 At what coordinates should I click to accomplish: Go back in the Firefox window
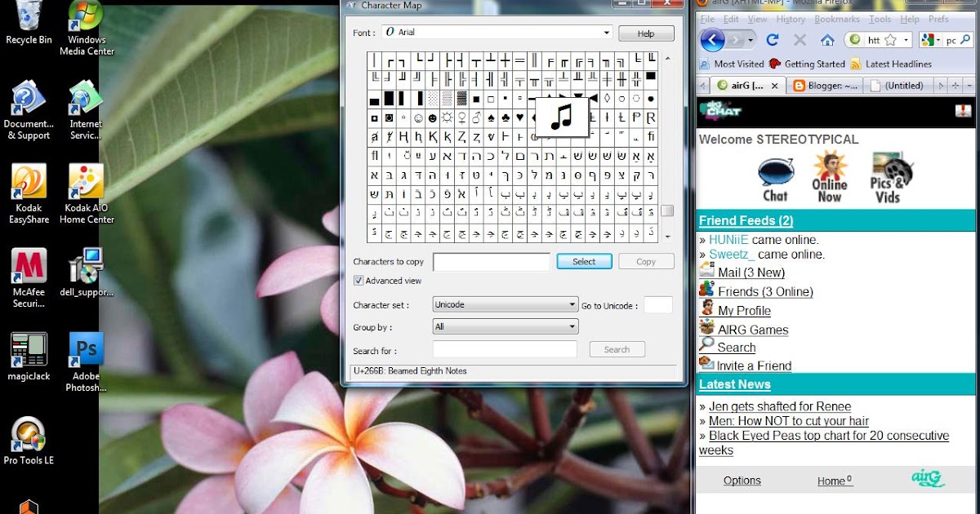712,39
